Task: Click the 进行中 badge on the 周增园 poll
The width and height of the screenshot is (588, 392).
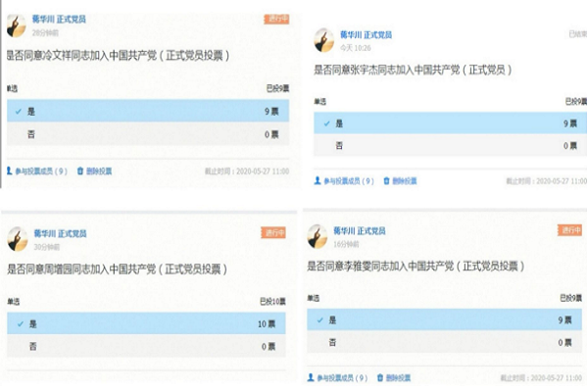Action: [x=275, y=232]
